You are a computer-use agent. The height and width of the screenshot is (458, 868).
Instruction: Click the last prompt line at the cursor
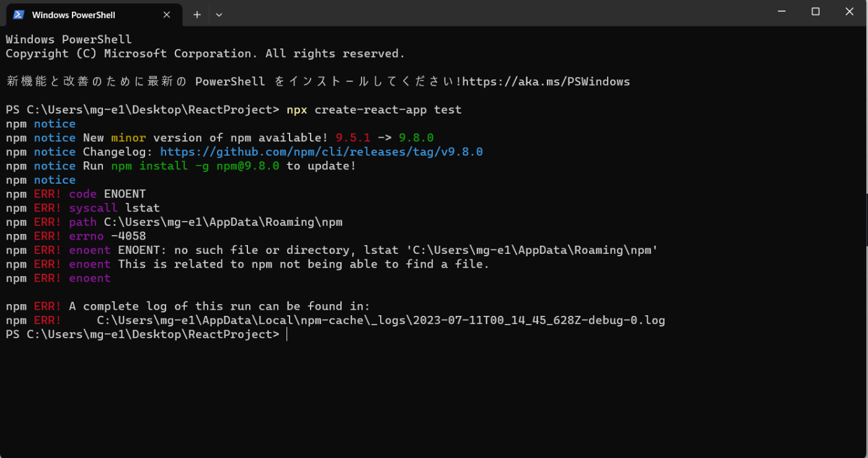pos(146,335)
